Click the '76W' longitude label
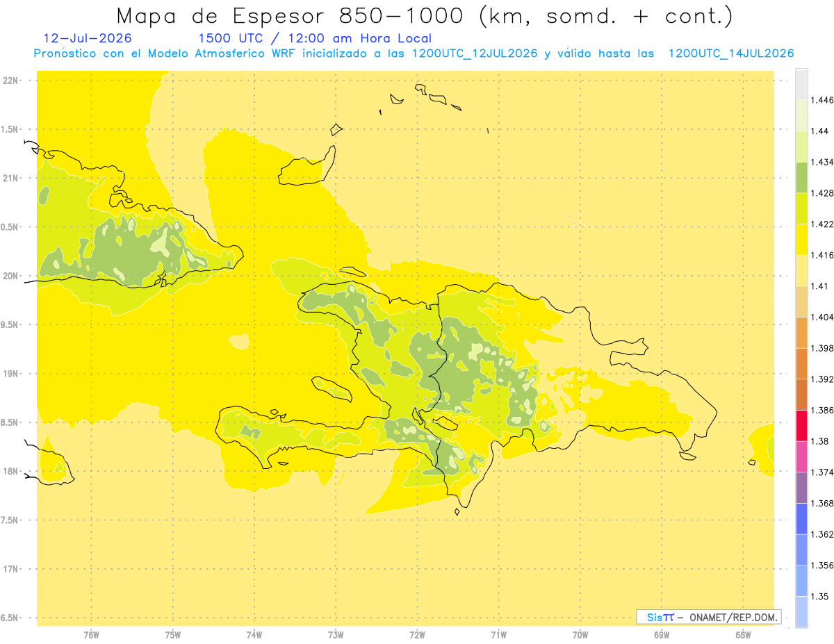 91,635
